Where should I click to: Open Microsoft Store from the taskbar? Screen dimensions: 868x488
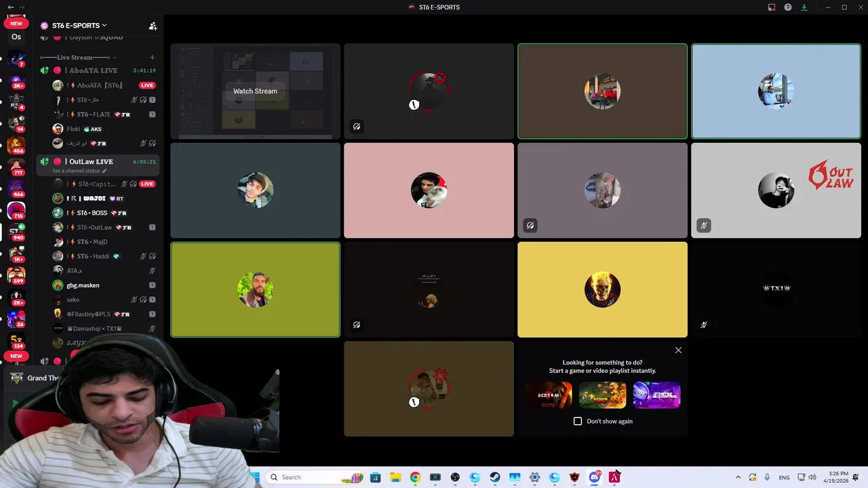pos(375,477)
